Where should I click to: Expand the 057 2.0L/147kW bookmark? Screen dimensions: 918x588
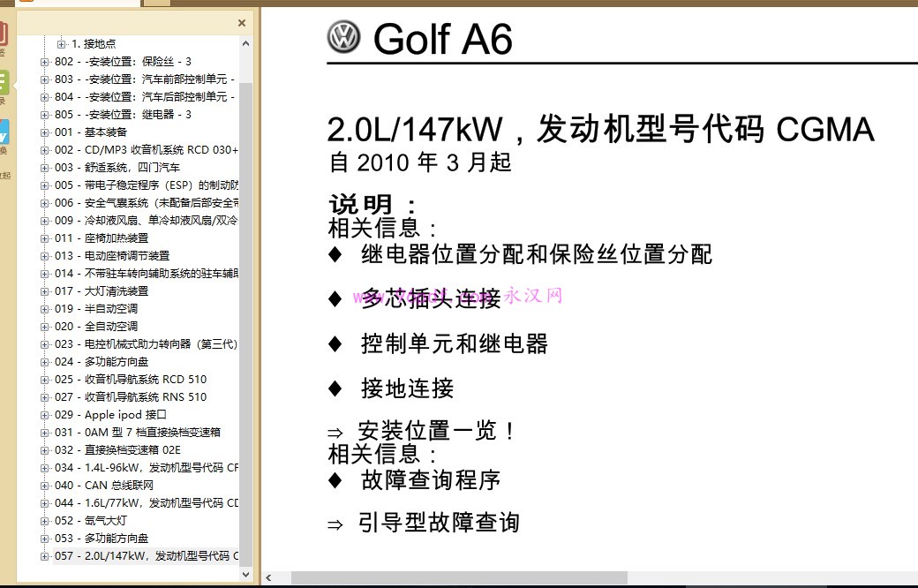(x=44, y=556)
